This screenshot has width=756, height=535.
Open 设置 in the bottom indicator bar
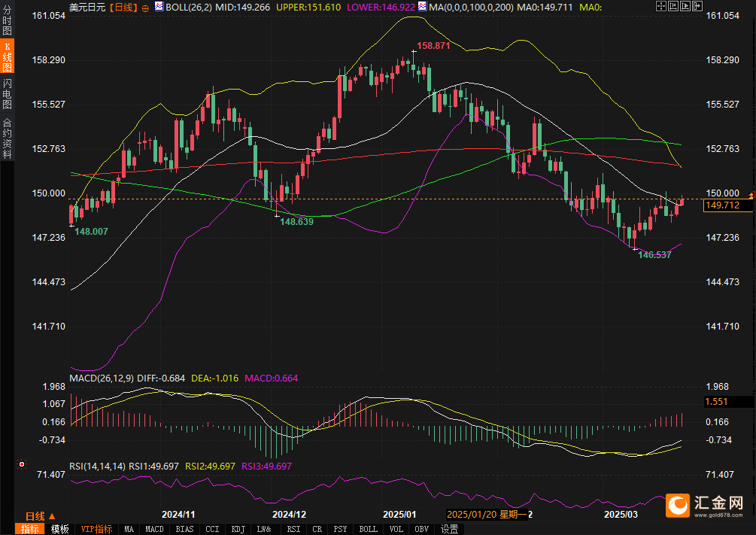click(x=449, y=529)
